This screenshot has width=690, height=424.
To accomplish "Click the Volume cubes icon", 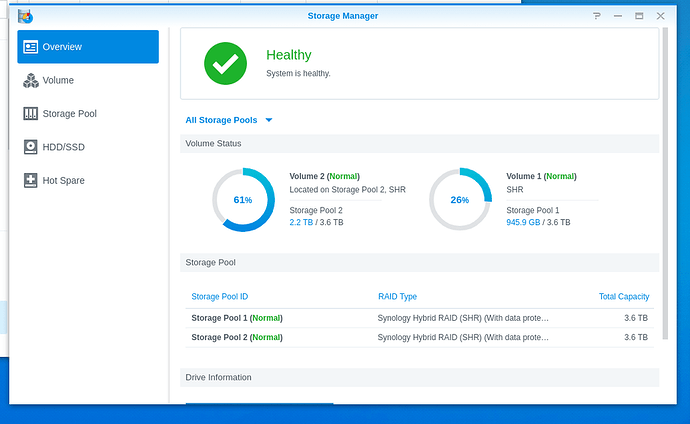I will [x=30, y=80].
